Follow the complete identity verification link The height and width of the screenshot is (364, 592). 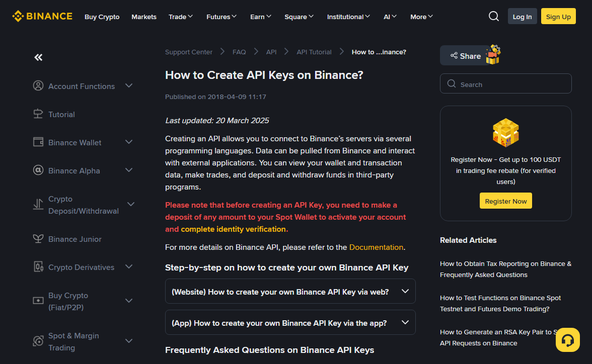pyautogui.click(x=234, y=229)
